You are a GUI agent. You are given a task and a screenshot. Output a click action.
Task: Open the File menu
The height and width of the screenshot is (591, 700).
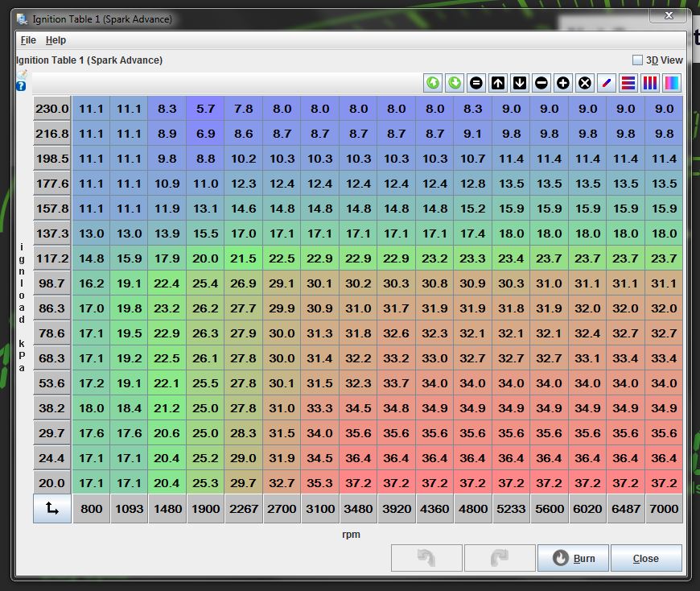28,40
